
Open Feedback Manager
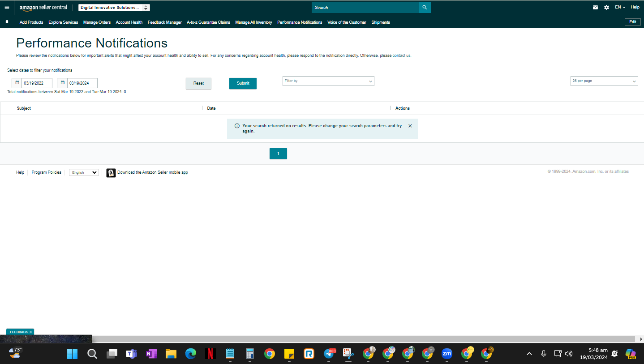(165, 22)
